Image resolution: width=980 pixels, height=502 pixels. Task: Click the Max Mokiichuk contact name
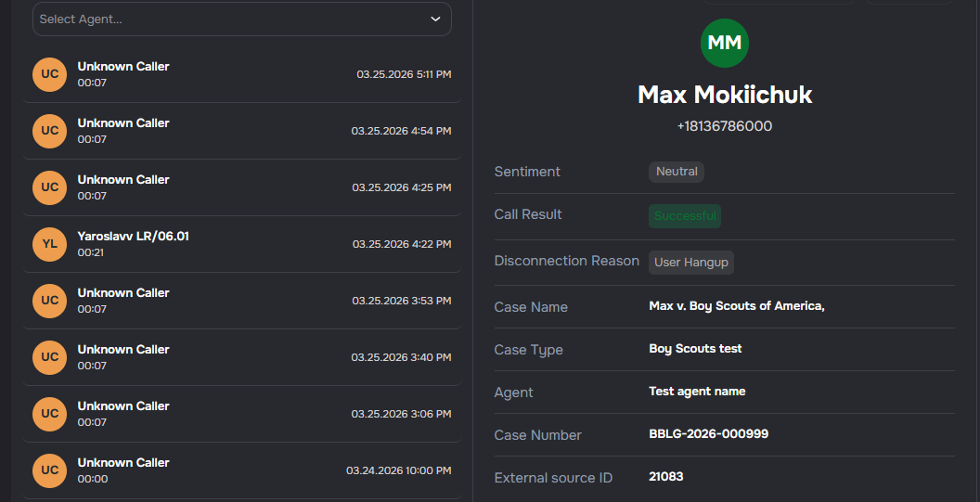click(725, 95)
